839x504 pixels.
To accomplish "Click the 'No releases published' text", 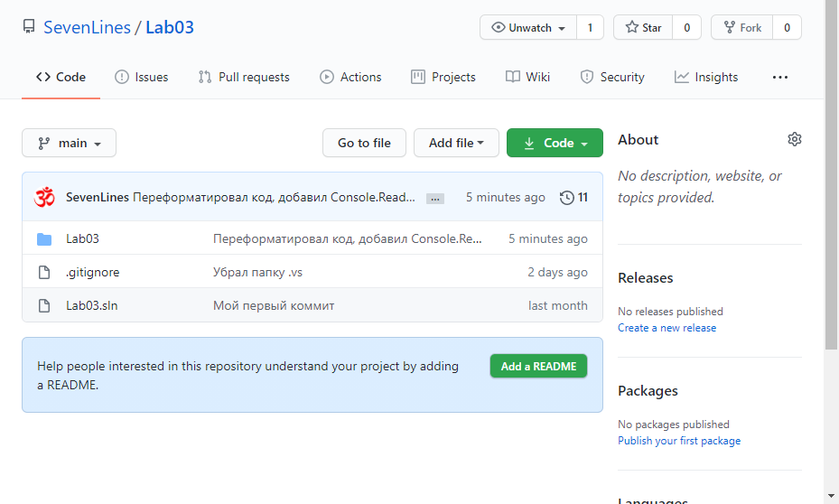I will click(670, 312).
